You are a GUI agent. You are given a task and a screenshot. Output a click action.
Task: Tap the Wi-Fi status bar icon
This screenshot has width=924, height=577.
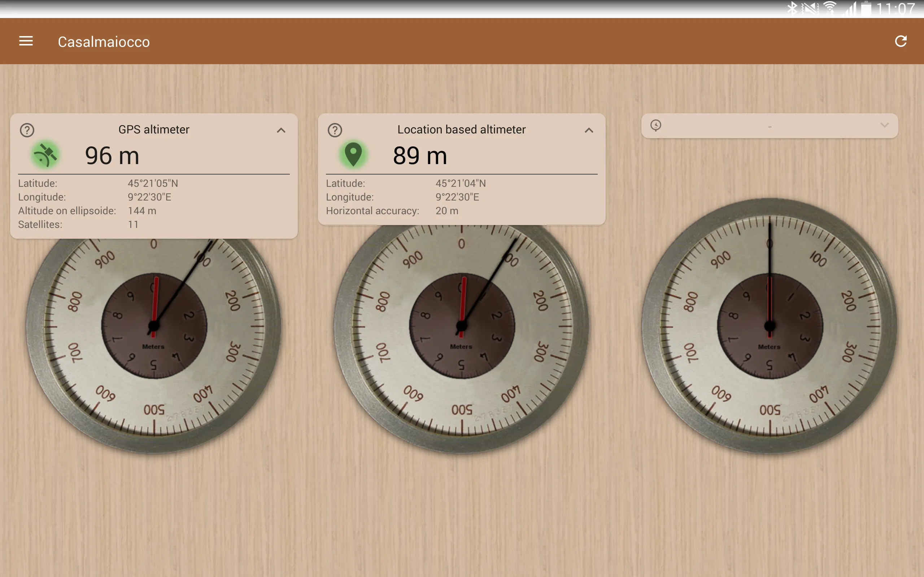click(x=831, y=8)
